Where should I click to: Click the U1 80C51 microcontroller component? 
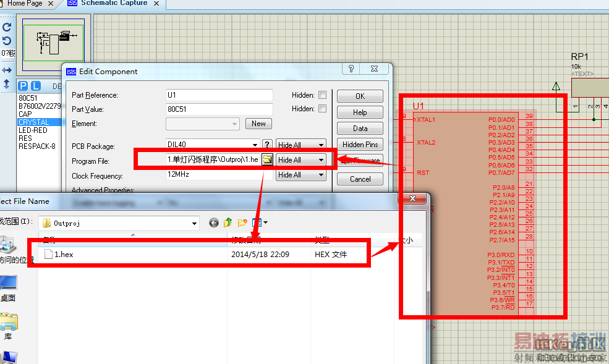click(466, 213)
